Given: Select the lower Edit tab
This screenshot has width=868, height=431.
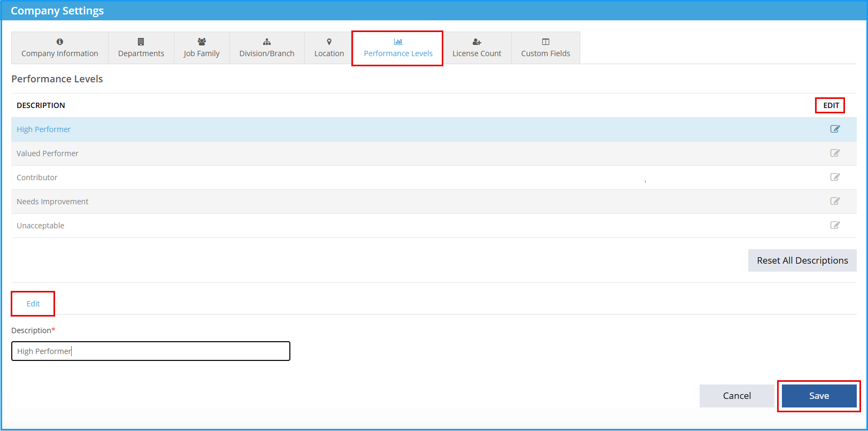Looking at the screenshot, I should [x=33, y=304].
